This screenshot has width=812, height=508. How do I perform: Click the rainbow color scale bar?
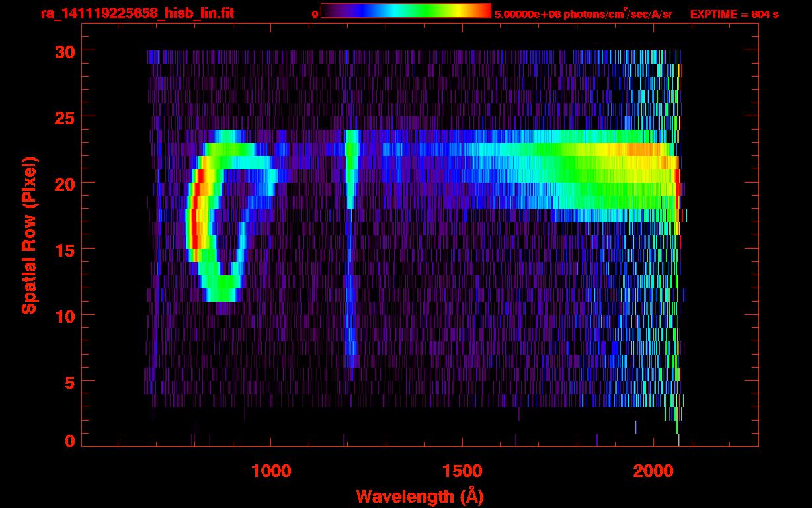click(x=406, y=11)
